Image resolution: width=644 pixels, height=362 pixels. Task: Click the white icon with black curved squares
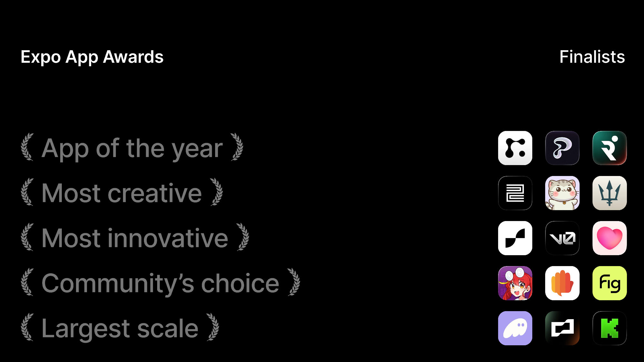tap(515, 238)
